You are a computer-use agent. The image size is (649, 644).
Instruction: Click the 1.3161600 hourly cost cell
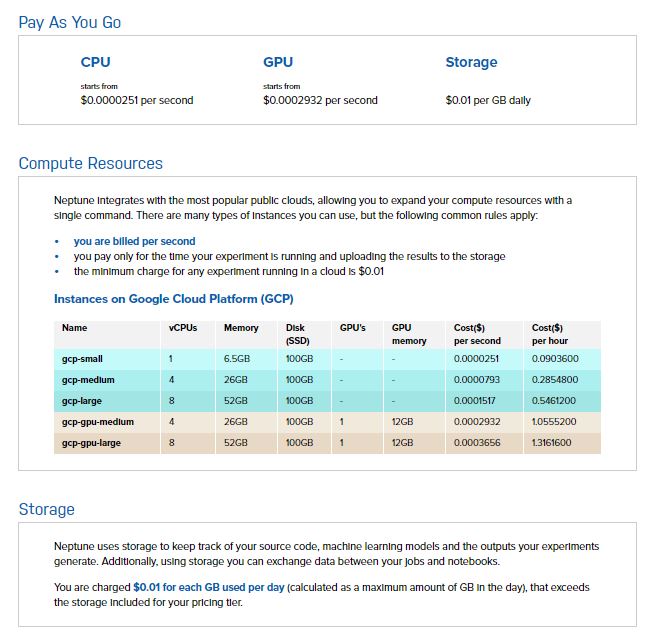pyautogui.click(x=552, y=442)
